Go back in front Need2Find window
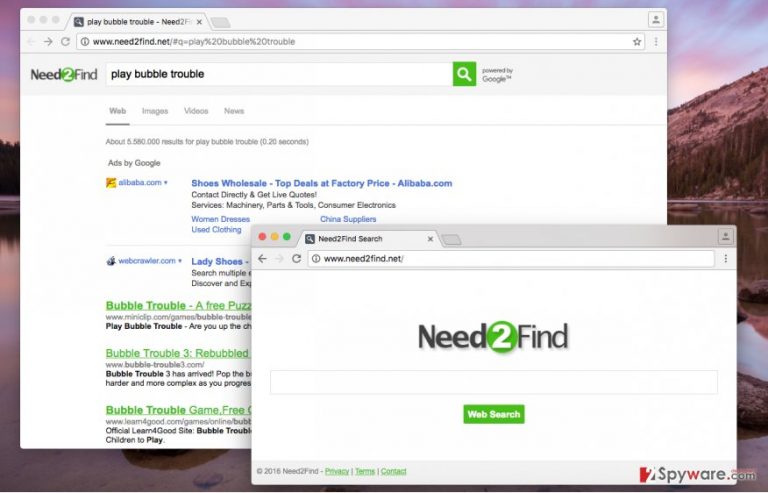 263,258
